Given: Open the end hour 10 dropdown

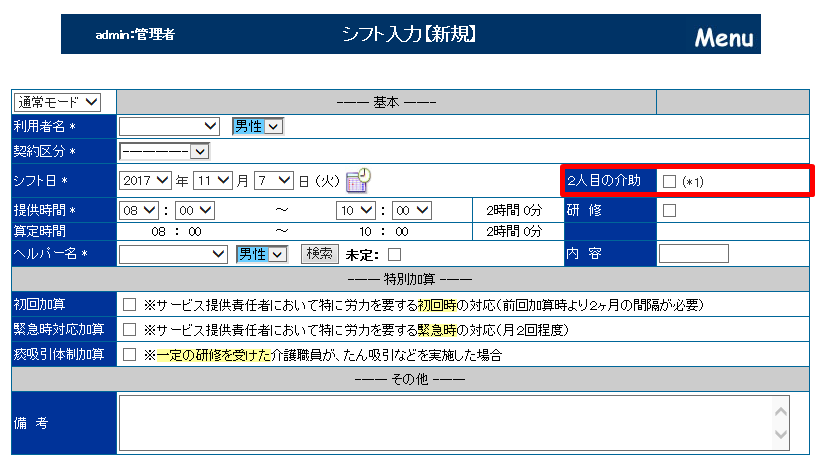Looking at the screenshot, I should 355,210.
